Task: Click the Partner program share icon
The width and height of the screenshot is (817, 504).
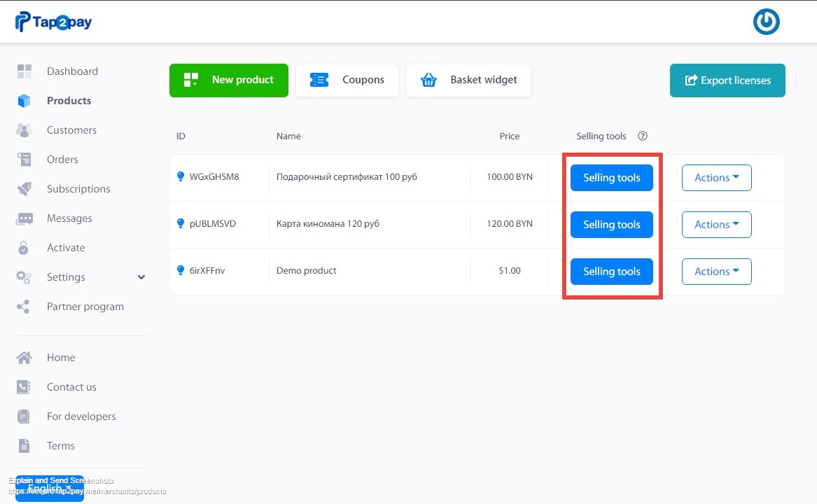Action: pyautogui.click(x=25, y=306)
